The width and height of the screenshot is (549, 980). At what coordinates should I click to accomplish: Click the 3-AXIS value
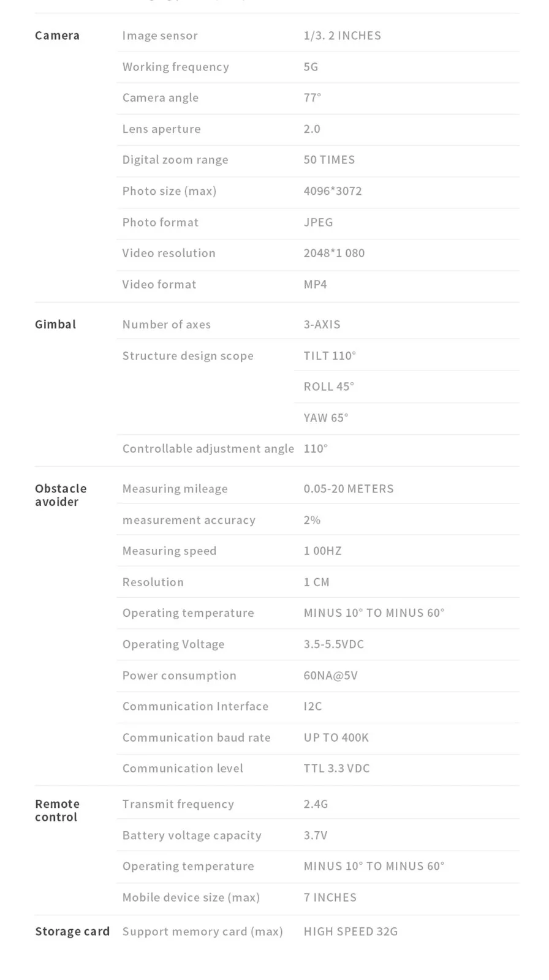point(322,325)
